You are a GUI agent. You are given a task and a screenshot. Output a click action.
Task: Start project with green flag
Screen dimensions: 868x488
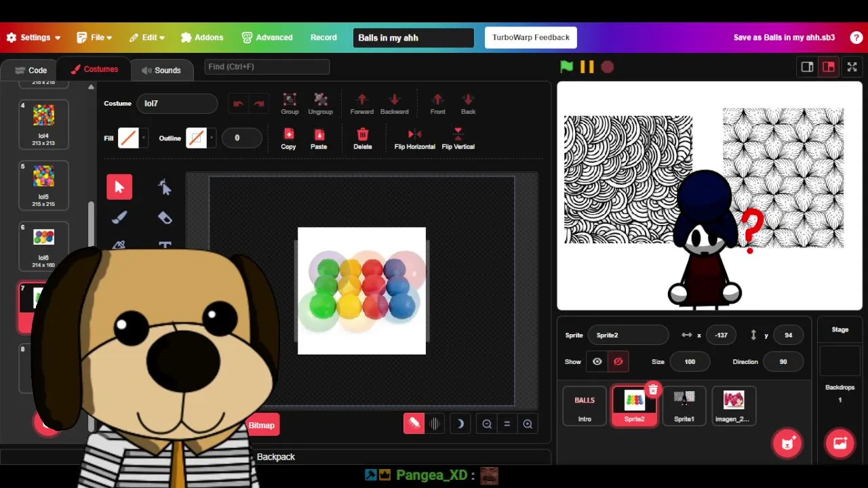pos(566,66)
